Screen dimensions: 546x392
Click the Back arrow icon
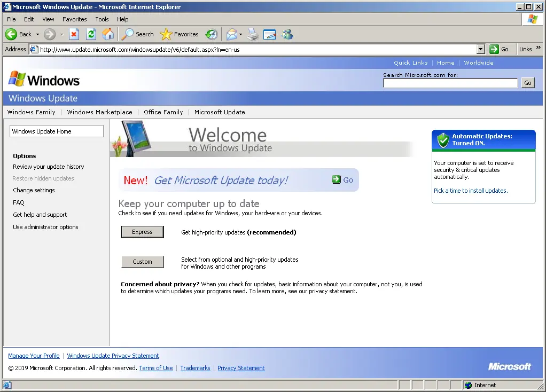click(11, 34)
